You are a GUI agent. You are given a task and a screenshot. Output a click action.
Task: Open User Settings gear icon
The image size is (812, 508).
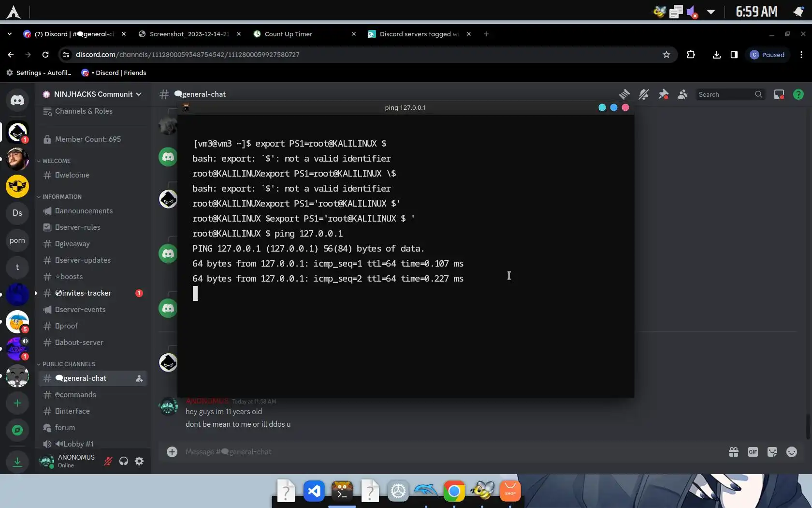click(139, 461)
